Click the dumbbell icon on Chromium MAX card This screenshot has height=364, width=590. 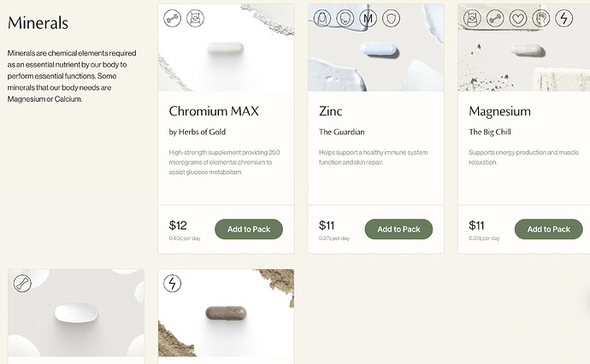tap(172, 18)
